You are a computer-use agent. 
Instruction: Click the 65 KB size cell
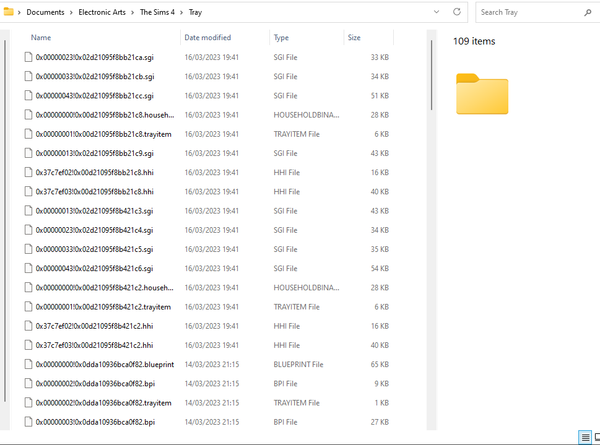point(380,365)
